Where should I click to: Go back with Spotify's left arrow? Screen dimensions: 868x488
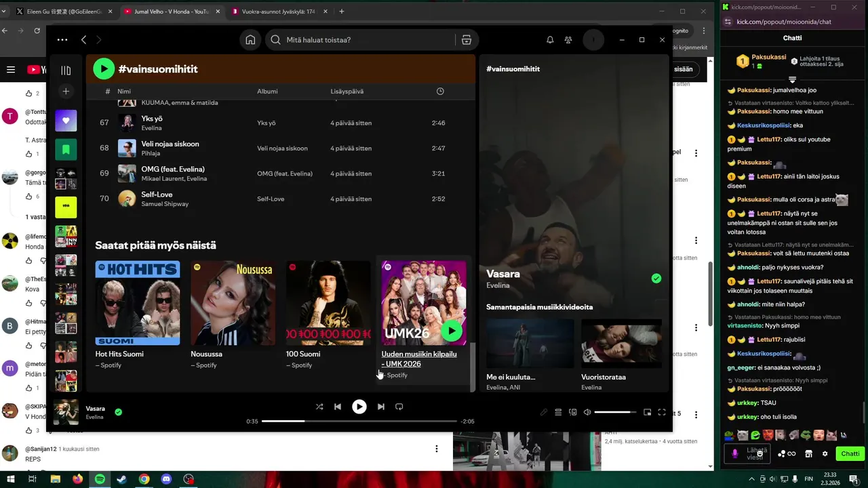(x=83, y=40)
